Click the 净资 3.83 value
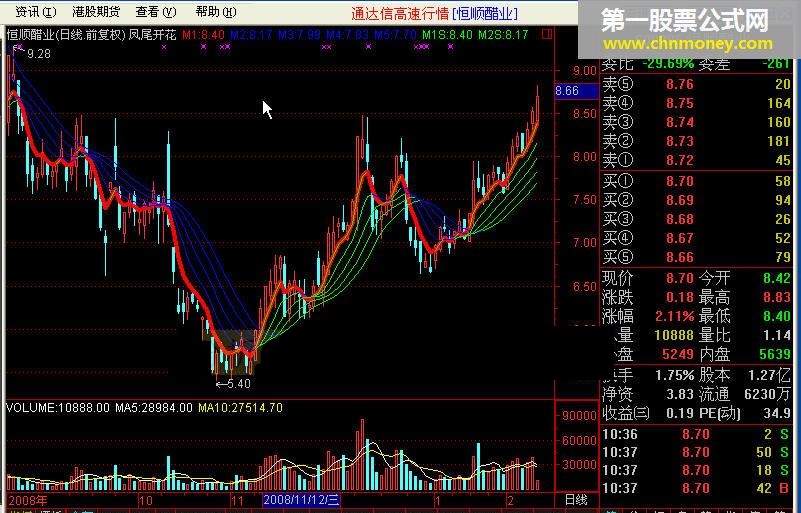Viewport: 801px width, 513px height. point(680,394)
